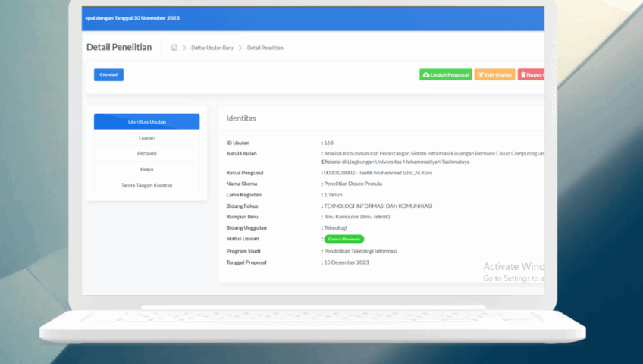Click the Detail Penelitian page title
The width and height of the screenshot is (643, 364).
119,47
